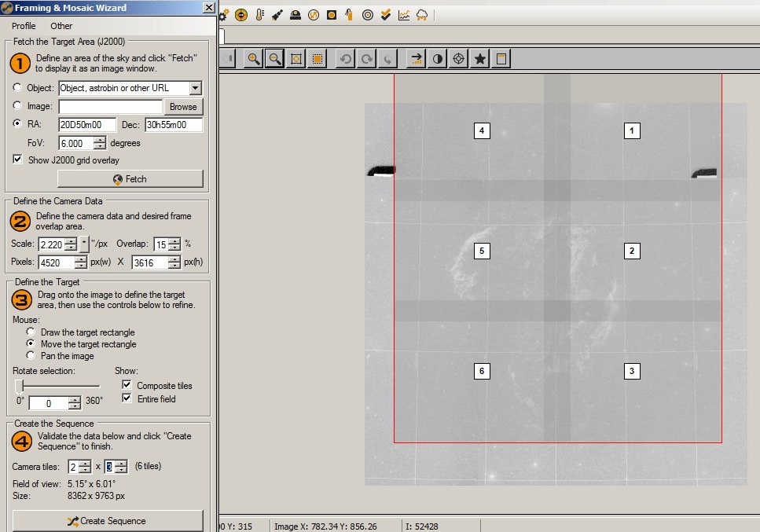Click mosaic tile marker 1
This screenshot has width=760, height=532.
[x=632, y=130]
